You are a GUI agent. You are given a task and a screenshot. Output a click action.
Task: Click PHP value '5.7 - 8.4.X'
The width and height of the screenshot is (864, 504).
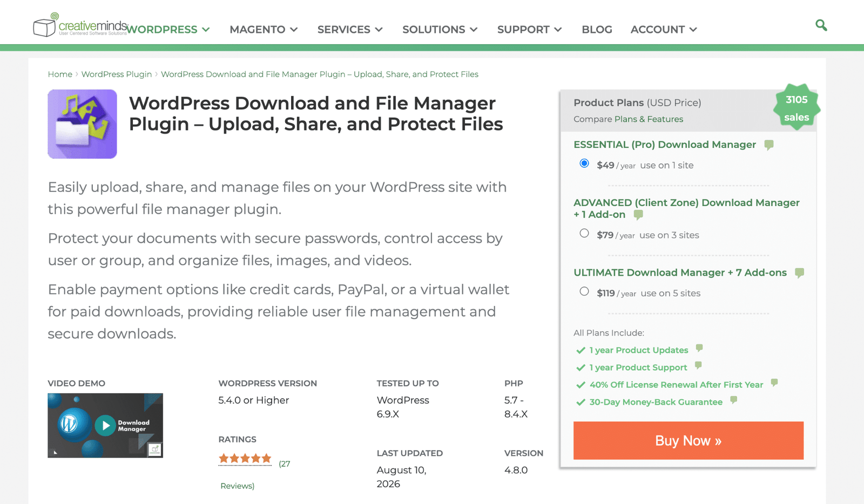[516, 407]
